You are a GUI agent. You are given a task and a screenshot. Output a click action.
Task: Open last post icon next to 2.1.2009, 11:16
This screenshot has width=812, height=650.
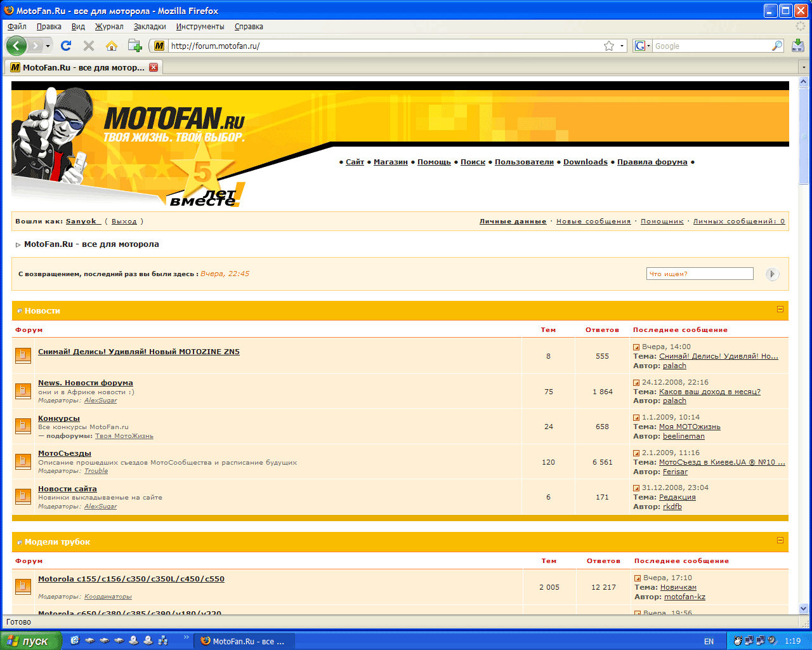636,453
